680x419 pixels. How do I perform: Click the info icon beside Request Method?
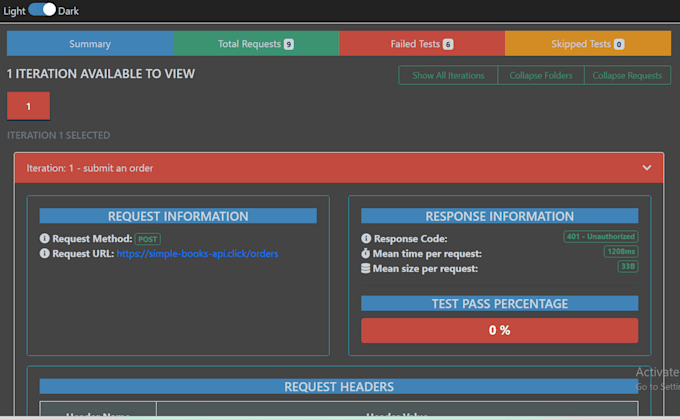[x=44, y=238]
